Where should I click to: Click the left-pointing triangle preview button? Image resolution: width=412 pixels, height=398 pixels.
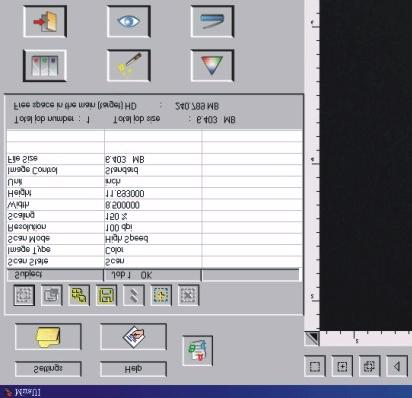[x=397, y=366]
